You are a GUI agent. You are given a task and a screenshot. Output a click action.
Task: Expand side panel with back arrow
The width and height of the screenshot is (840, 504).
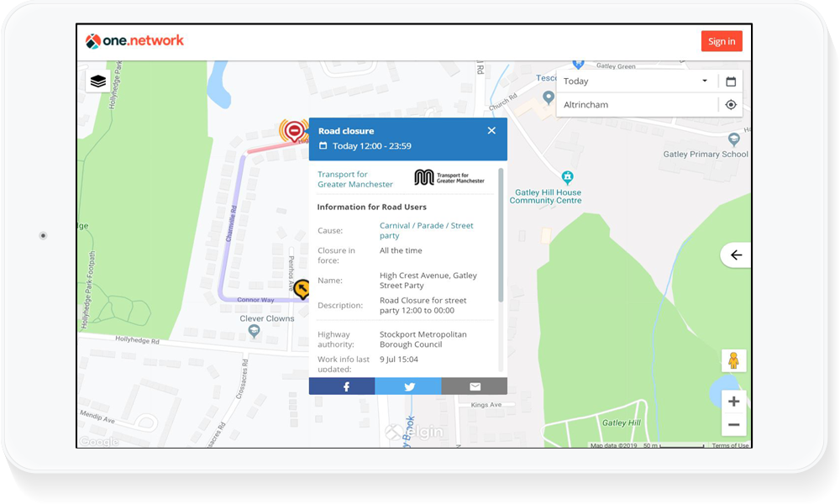pos(736,255)
